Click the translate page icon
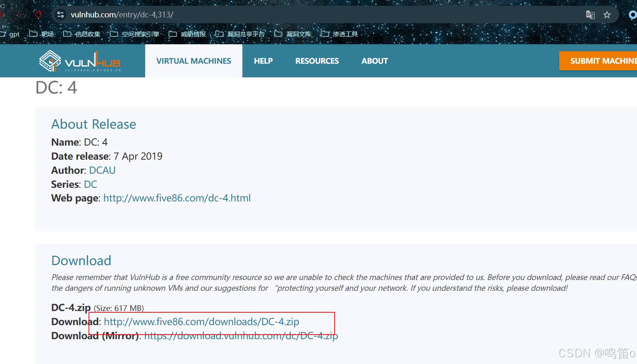 [x=590, y=15]
